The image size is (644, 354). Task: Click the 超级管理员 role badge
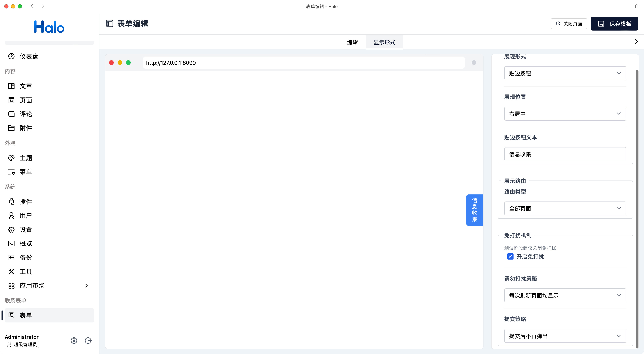pyautogui.click(x=22, y=344)
